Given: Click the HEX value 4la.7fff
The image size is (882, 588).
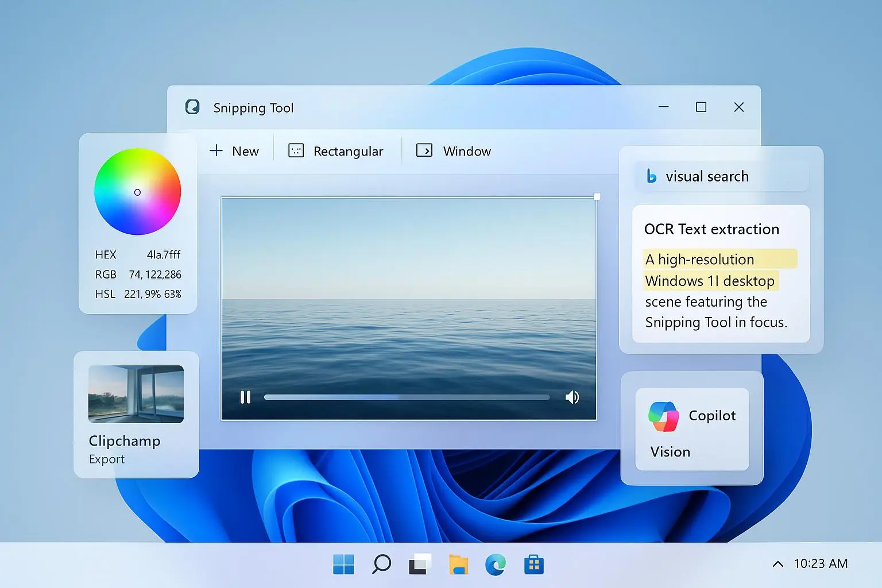Looking at the screenshot, I should point(164,254).
